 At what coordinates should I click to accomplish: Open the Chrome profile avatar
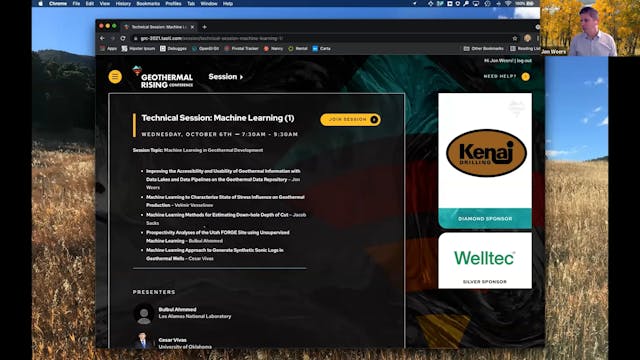click(x=527, y=38)
